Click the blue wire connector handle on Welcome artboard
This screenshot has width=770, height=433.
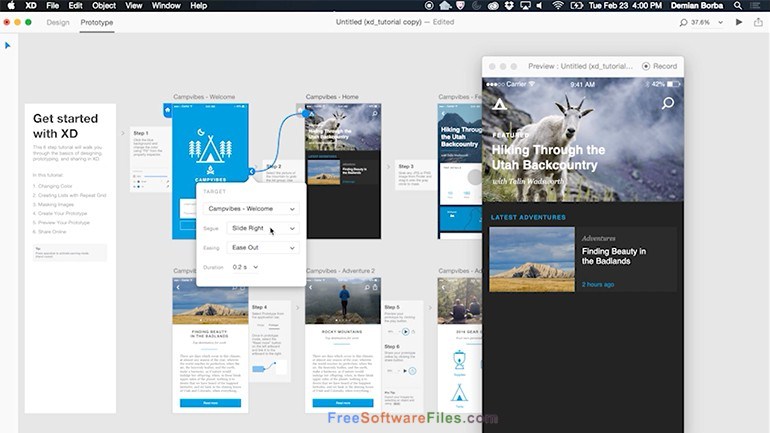(251, 171)
